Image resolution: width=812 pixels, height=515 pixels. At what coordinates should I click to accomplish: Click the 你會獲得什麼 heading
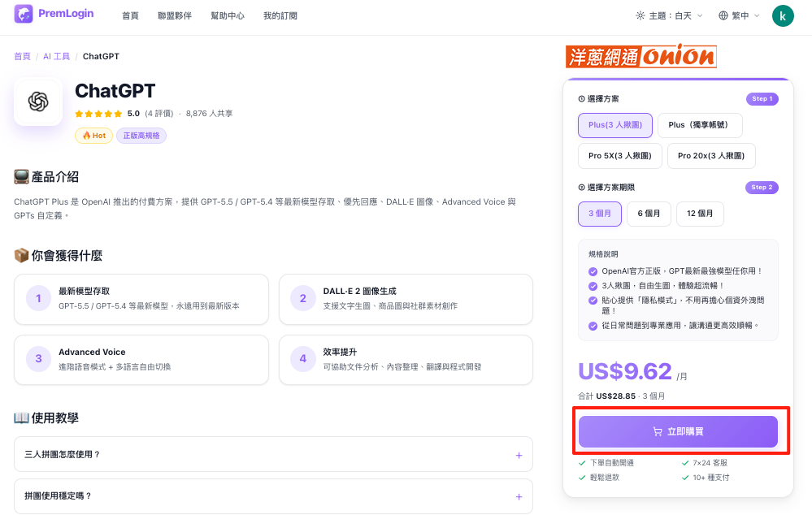tap(67, 256)
